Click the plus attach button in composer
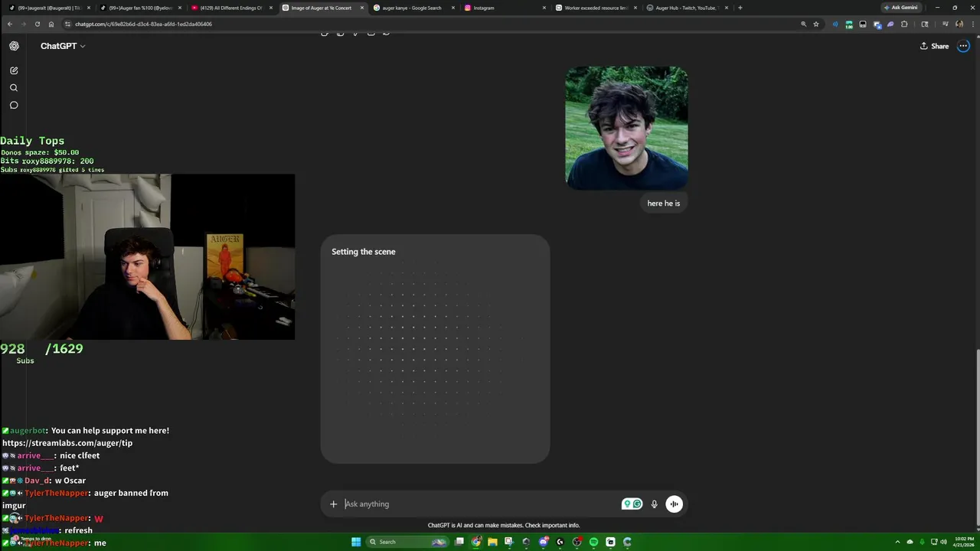The height and width of the screenshot is (551, 980). [x=333, y=504]
